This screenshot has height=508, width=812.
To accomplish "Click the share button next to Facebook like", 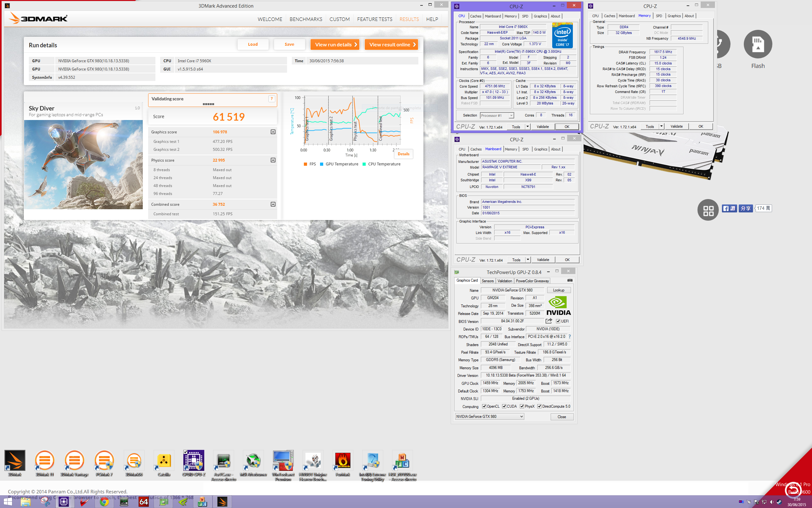I will (746, 208).
